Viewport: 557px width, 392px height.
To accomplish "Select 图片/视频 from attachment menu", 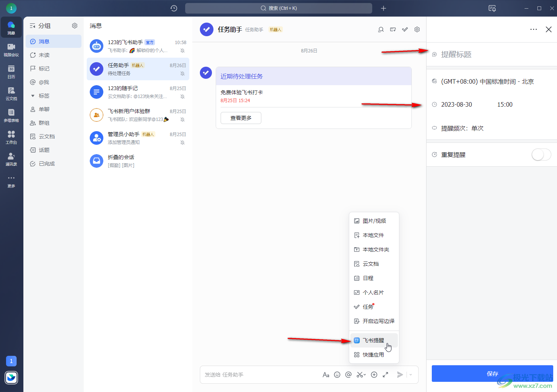I will tap(374, 221).
